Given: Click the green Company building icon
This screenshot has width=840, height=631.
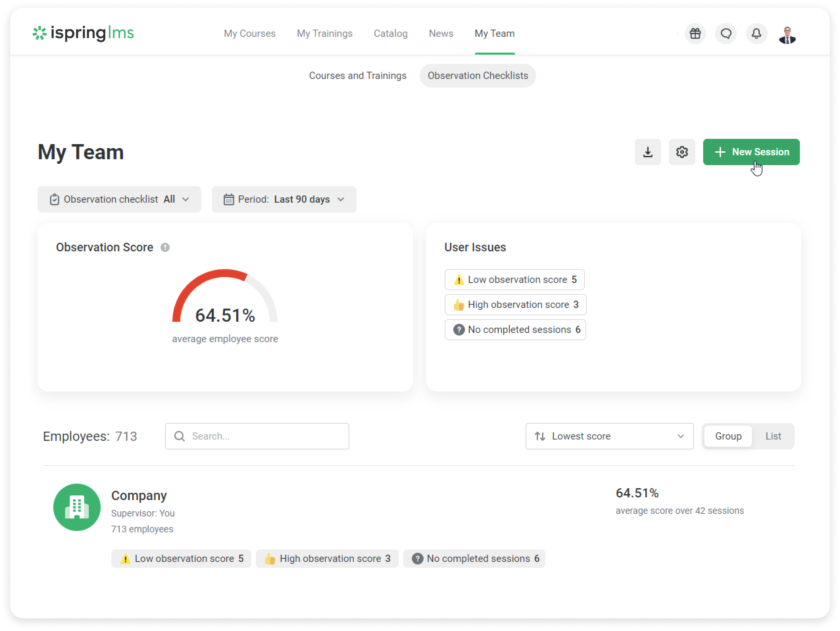Looking at the screenshot, I should tap(77, 507).
